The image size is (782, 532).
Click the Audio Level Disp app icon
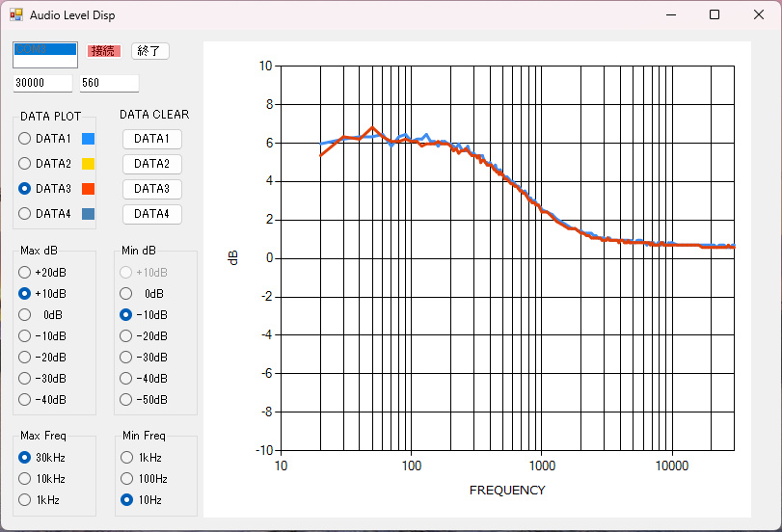coord(16,15)
